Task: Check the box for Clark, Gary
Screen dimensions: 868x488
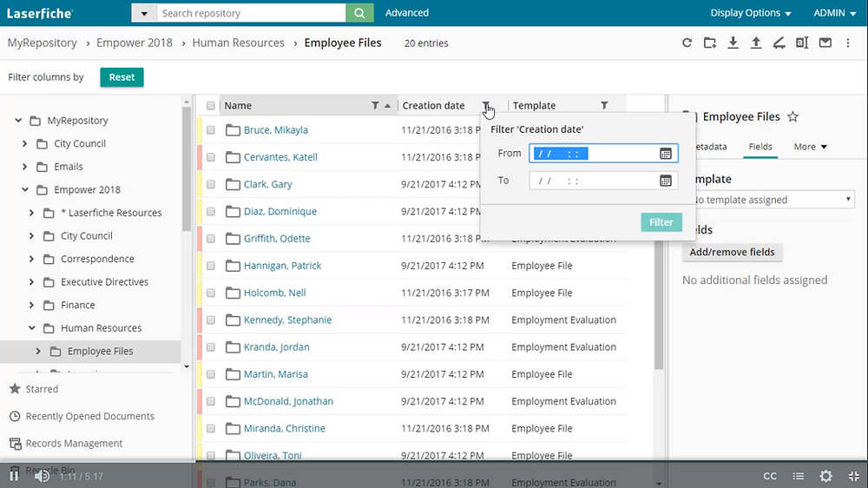Action: (x=210, y=184)
